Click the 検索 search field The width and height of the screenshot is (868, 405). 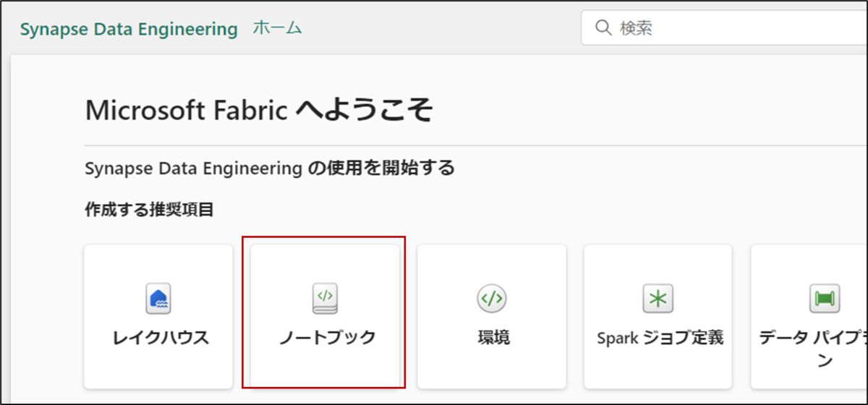click(724, 28)
